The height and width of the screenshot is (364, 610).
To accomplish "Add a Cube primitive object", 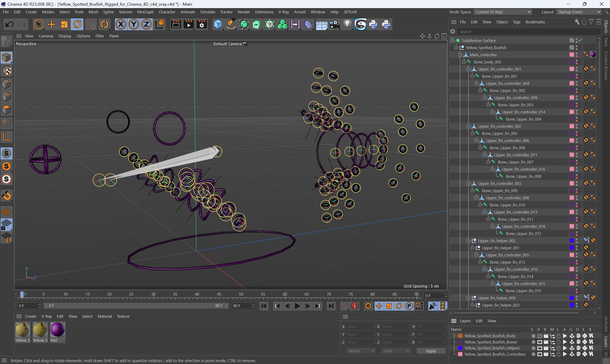I will (x=218, y=24).
